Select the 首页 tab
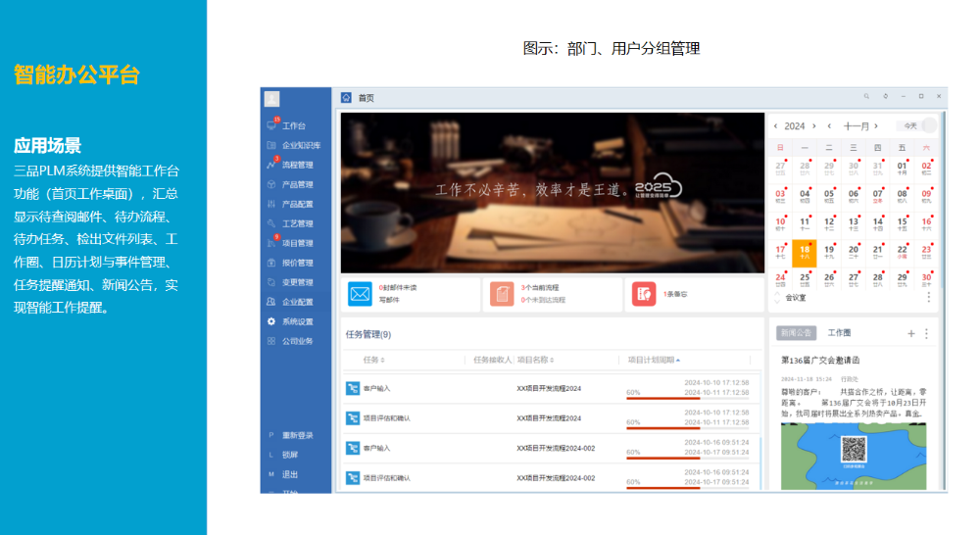 pos(367,98)
